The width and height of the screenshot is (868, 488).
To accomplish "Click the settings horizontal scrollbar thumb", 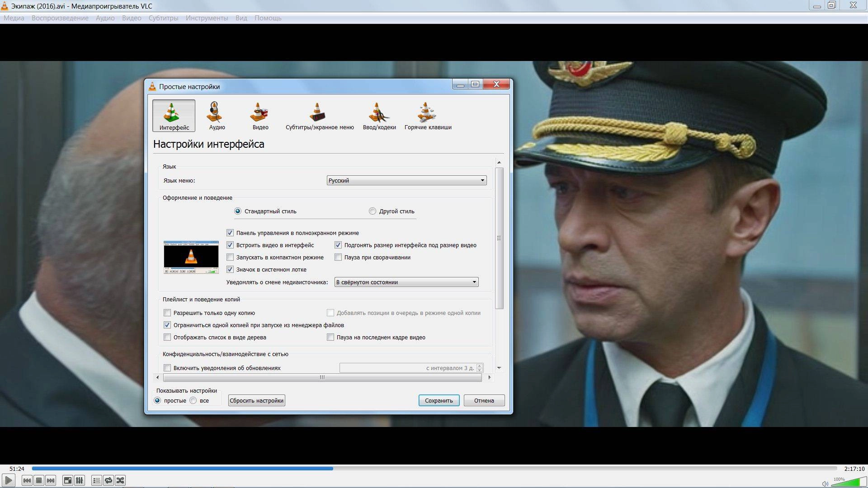I will [x=322, y=377].
